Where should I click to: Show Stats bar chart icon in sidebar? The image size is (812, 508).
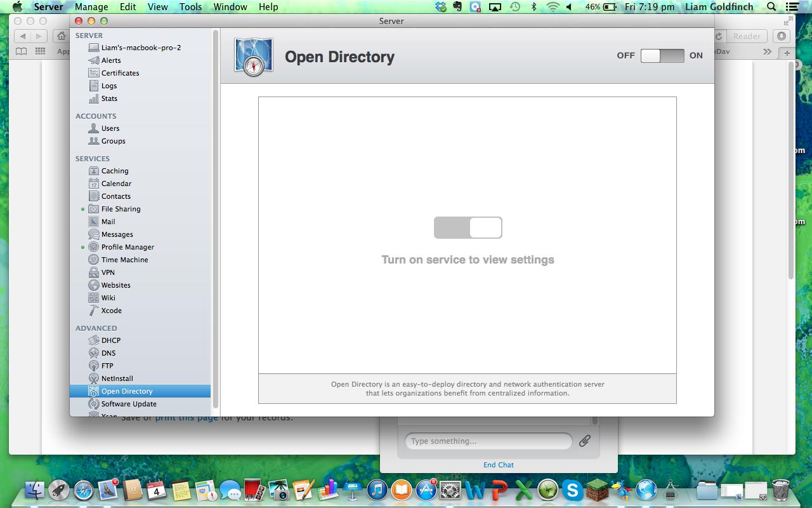94,98
